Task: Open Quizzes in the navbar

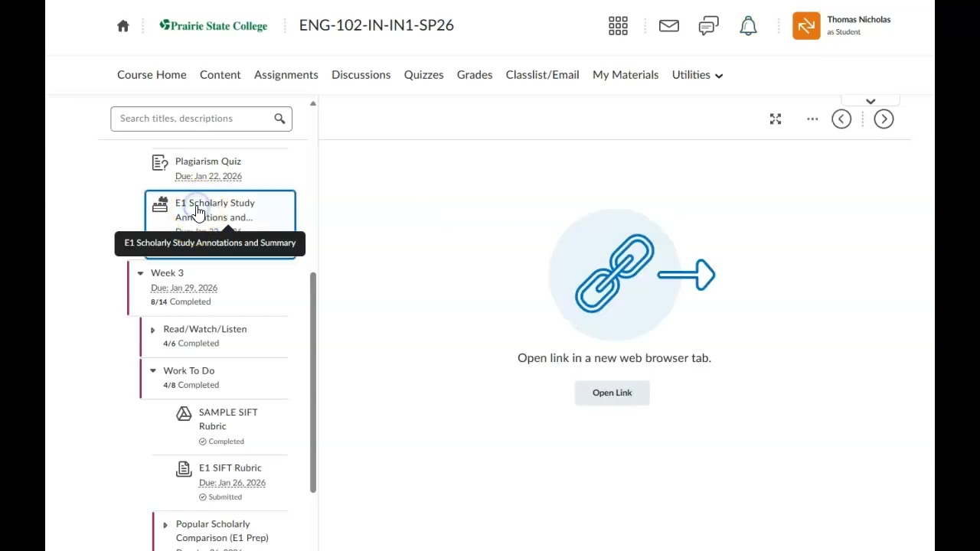Action: (423, 74)
